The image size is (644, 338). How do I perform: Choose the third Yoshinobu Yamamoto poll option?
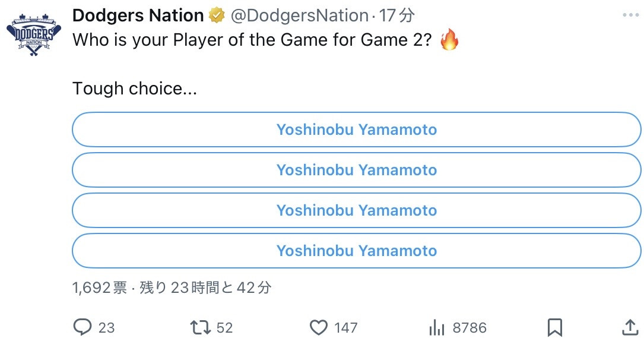tap(357, 210)
